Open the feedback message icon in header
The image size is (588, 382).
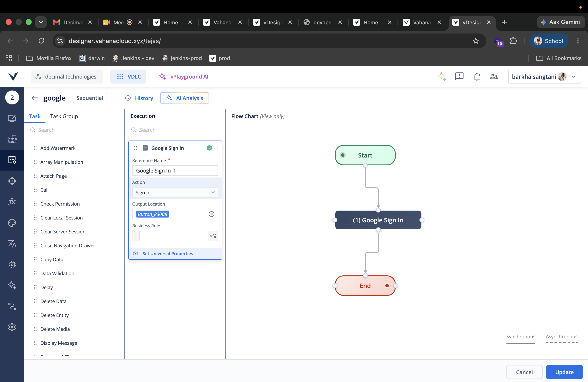[x=459, y=76]
